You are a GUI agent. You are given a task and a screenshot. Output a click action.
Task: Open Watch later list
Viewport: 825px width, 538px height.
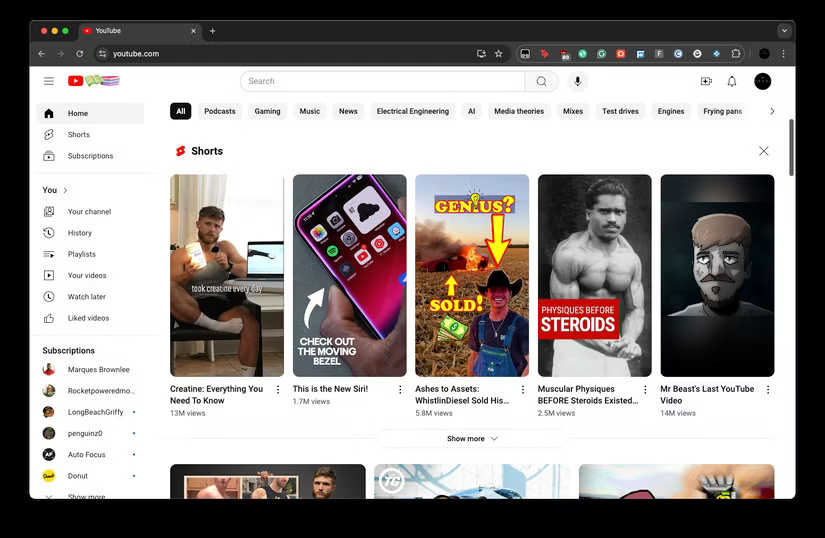90,297
